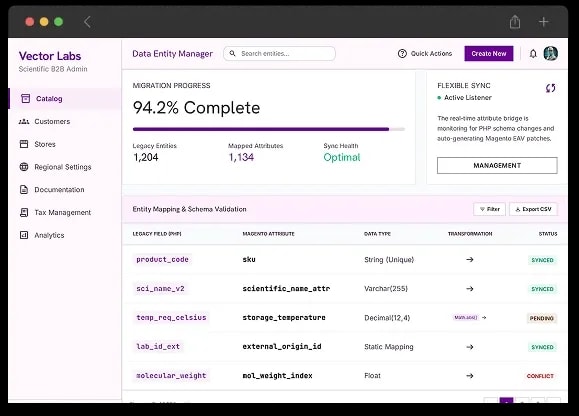Click the Create New button
Screen dimensions: 579x416
tap(489, 54)
